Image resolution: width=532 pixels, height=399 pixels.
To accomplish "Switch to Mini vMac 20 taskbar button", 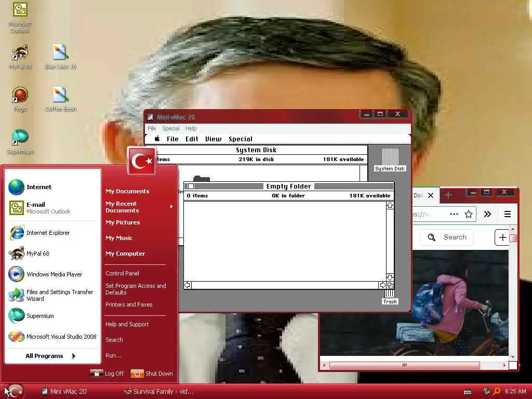I will (x=64, y=391).
